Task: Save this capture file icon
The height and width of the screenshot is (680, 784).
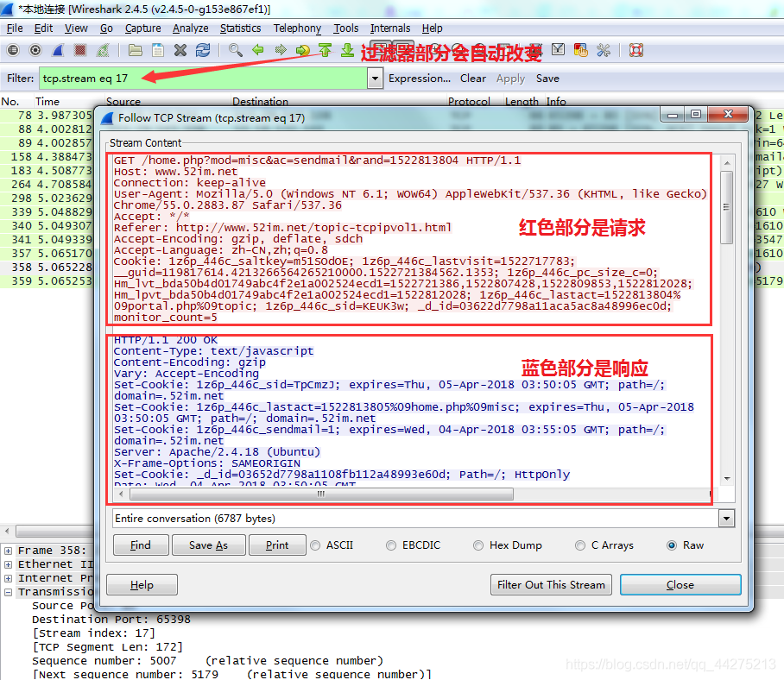Action: 158,50
